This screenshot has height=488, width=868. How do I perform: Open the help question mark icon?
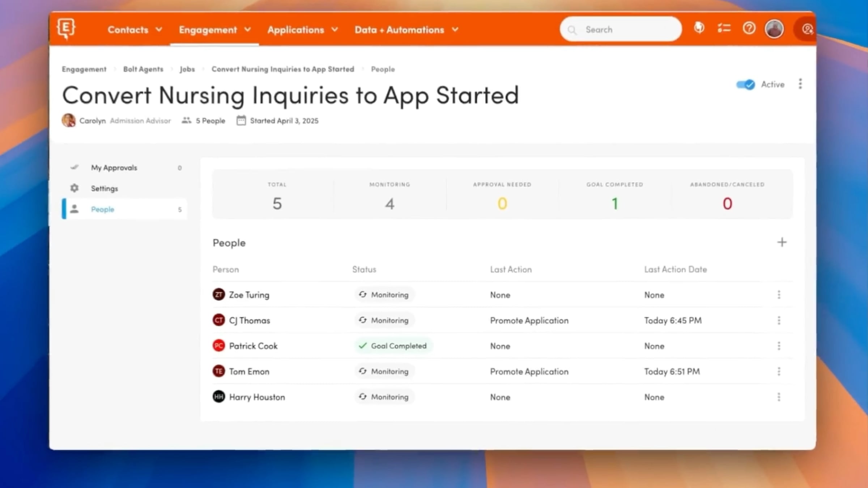749,28
